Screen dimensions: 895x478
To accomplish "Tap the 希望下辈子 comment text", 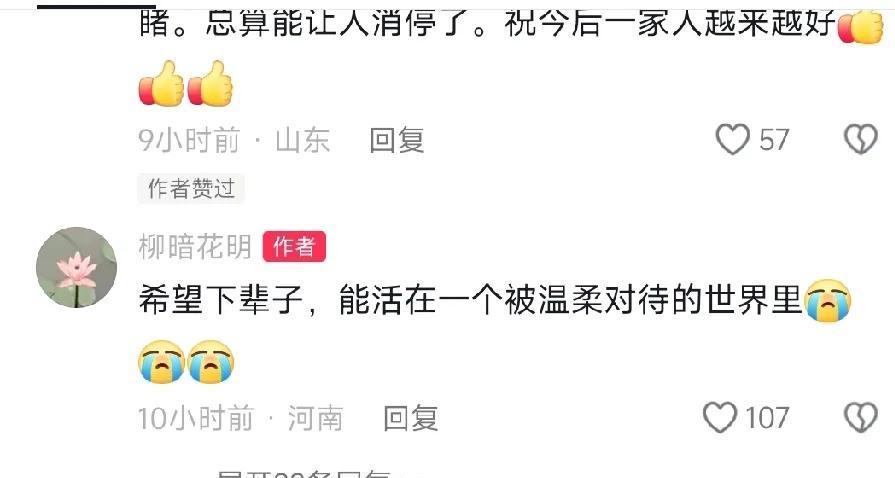I will 470,300.
